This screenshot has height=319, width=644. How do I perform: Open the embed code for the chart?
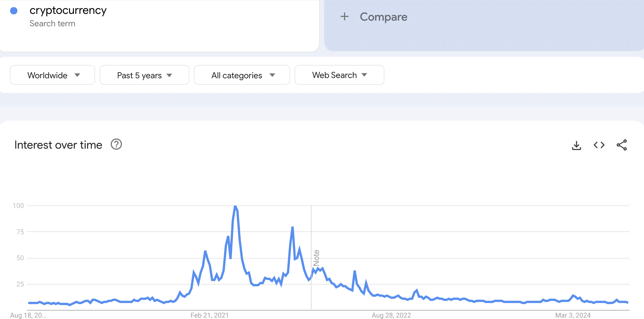pos(599,145)
